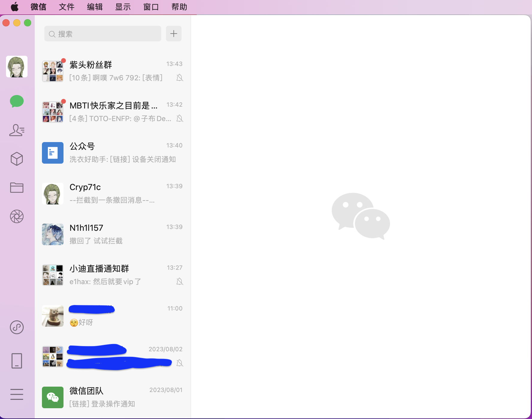Click the search input field
532x419 pixels.
(x=103, y=34)
